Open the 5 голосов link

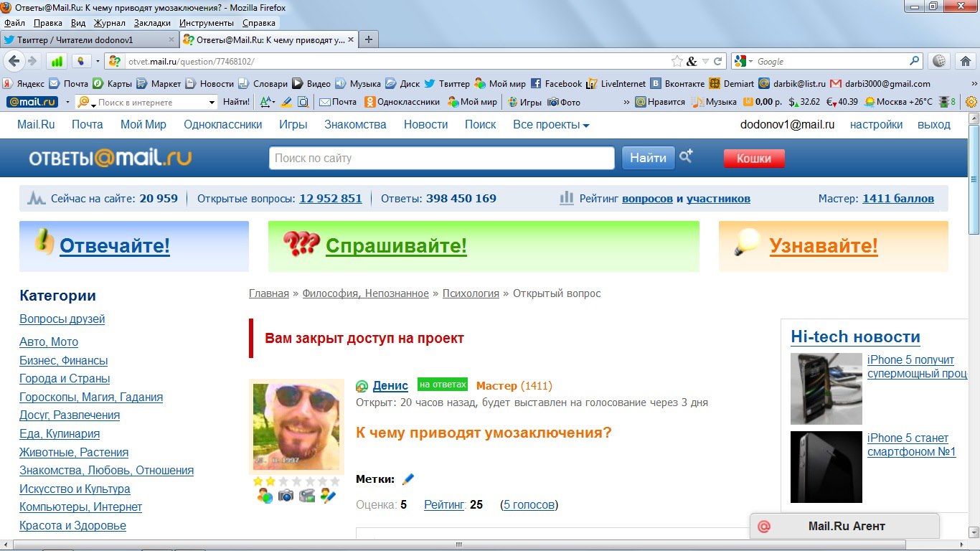pyautogui.click(x=529, y=505)
